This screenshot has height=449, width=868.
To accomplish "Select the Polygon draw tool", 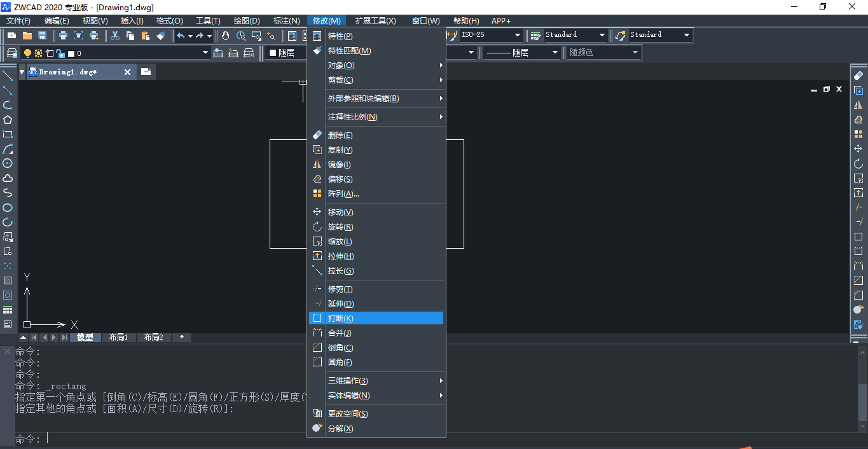I will 8,120.
